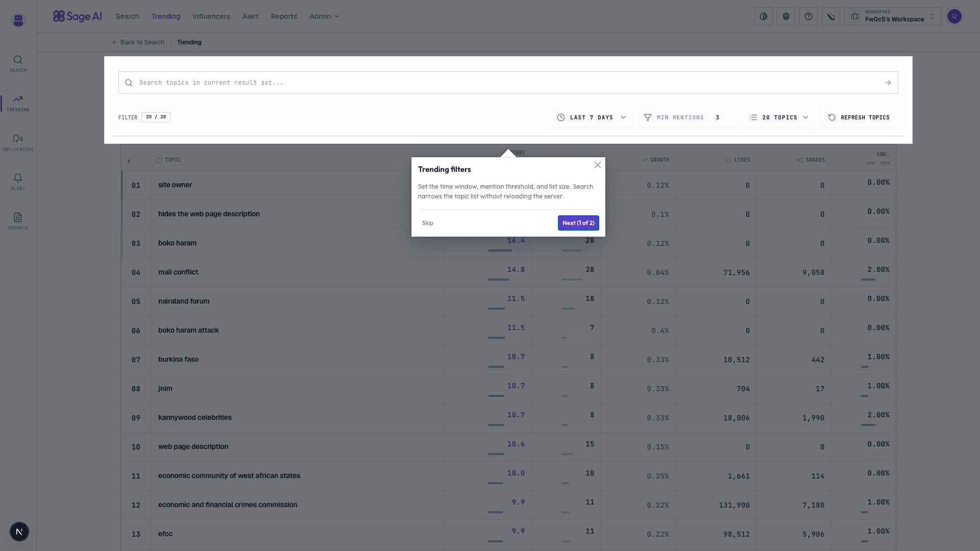This screenshot has height=551, width=980.
Task: Open topic 'boko haram attack'
Action: [x=188, y=331]
